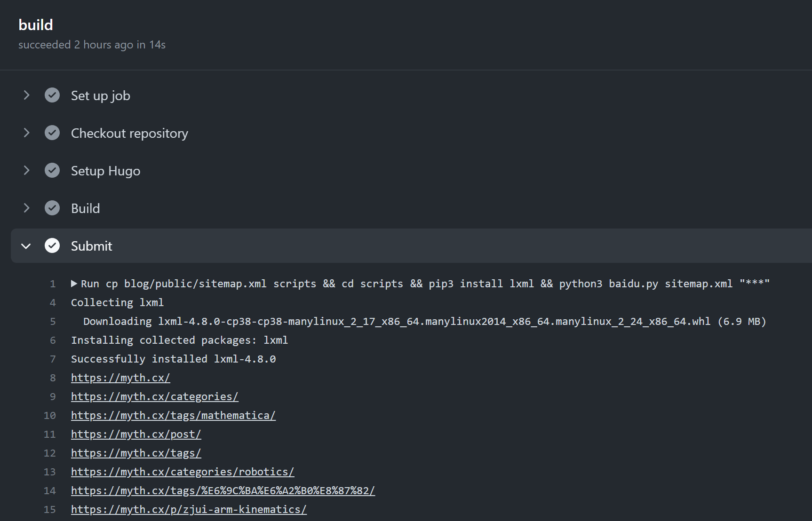
Task: Visit the categories/robotics link
Action: pyautogui.click(x=183, y=472)
